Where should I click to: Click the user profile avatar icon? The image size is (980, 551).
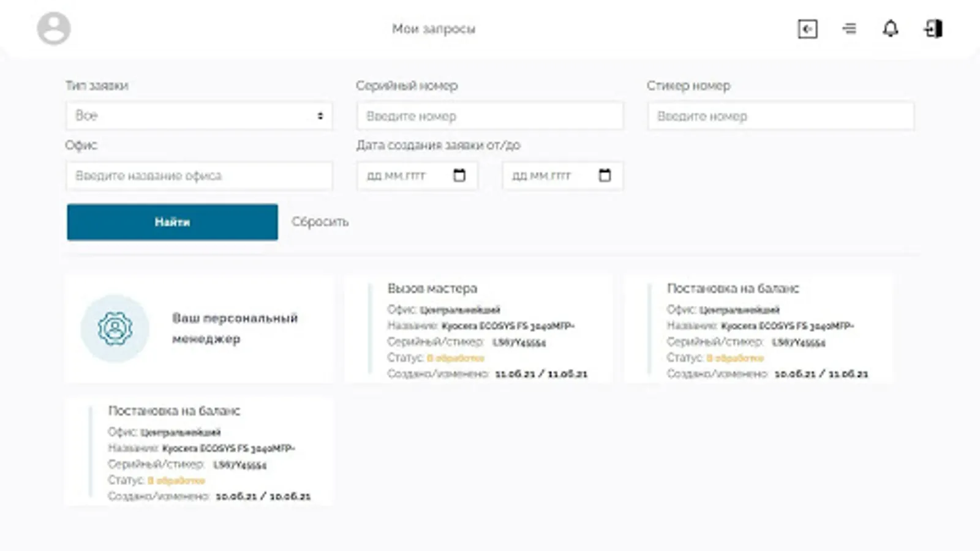(x=54, y=29)
